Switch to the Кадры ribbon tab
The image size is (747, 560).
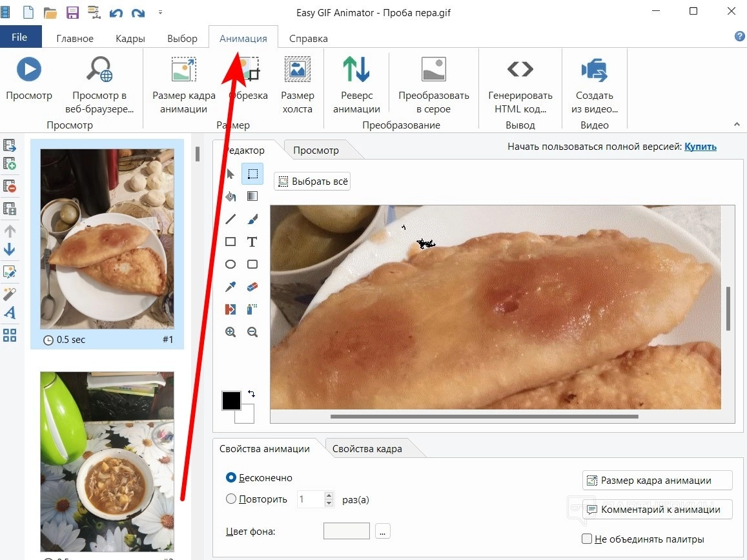click(130, 38)
